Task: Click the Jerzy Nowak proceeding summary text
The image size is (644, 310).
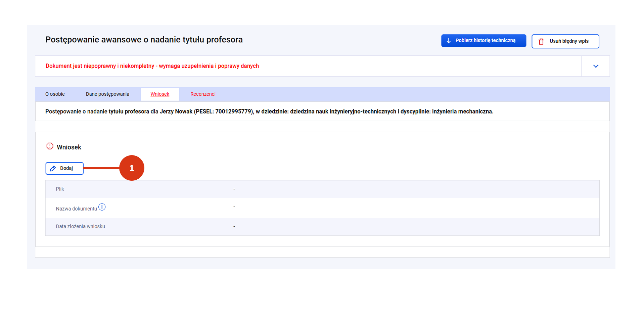Action: click(269, 112)
